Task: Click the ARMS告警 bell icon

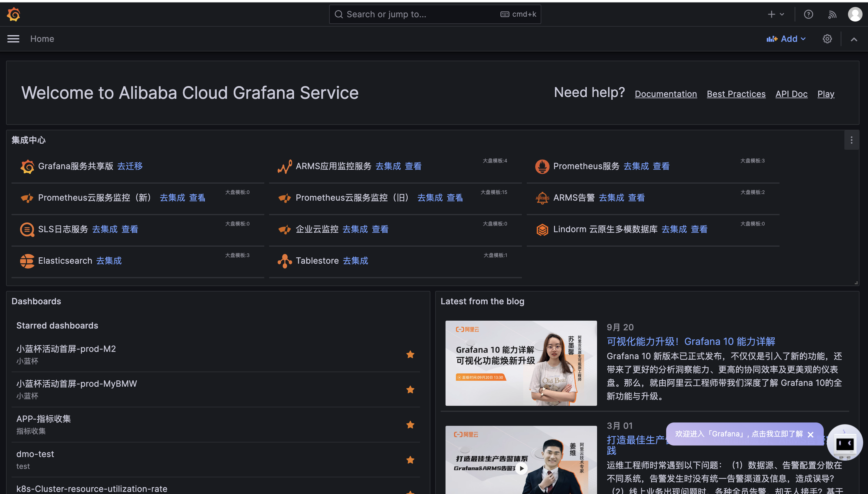Action: 542,198
